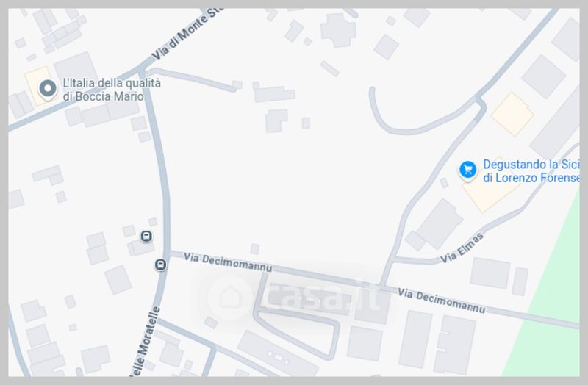Click the casa.it watermark text
This screenshot has width=588, height=385.
click(321, 299)
